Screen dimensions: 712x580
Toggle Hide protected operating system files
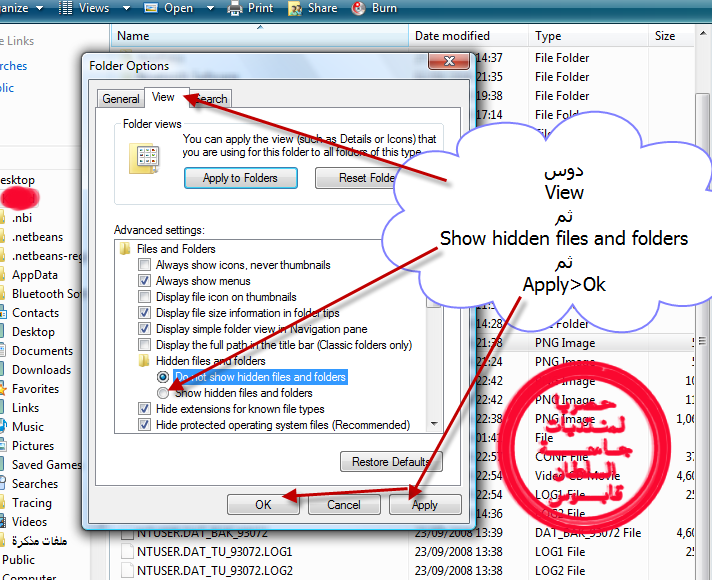[x=144, y=425]
